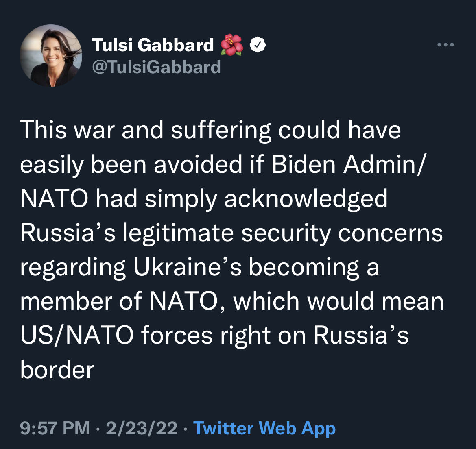The image size is (476, 449).
Task: Click the Twitter Web App source link
Action: click(264, 428)
